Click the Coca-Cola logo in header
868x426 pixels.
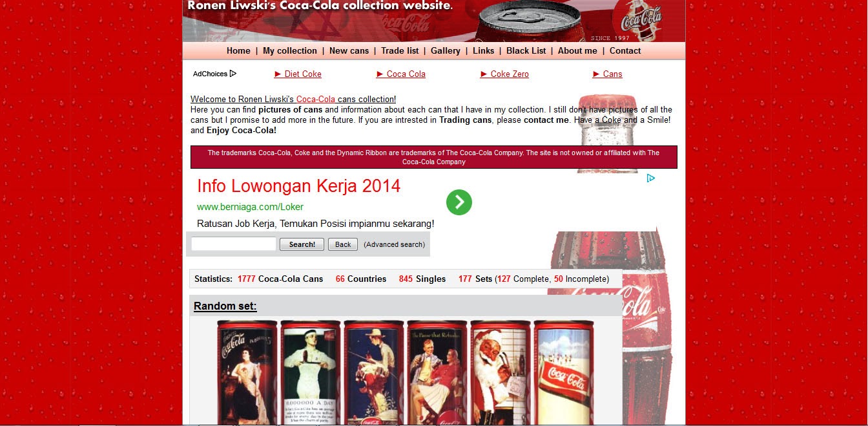[x=641, y=19]
